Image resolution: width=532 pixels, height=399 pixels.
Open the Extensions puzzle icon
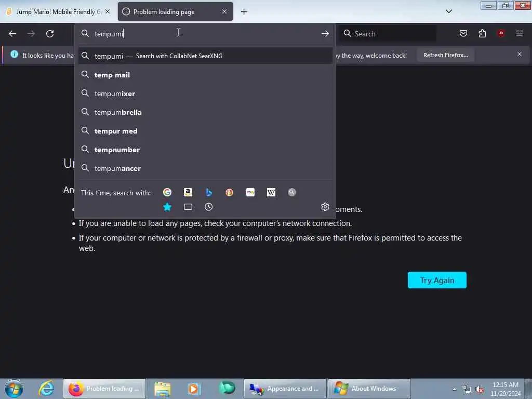(x=482, y=33)
